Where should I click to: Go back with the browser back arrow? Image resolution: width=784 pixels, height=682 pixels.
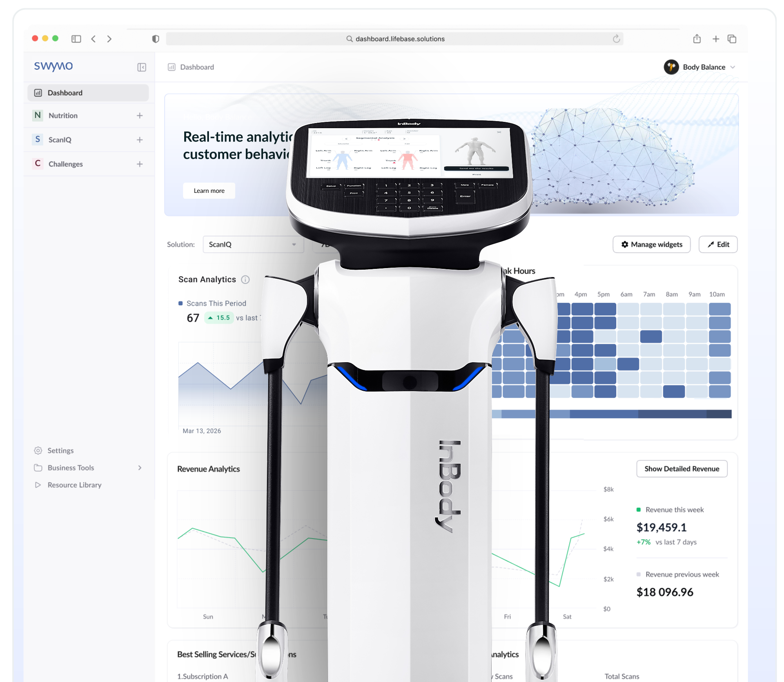click(93, 39)
